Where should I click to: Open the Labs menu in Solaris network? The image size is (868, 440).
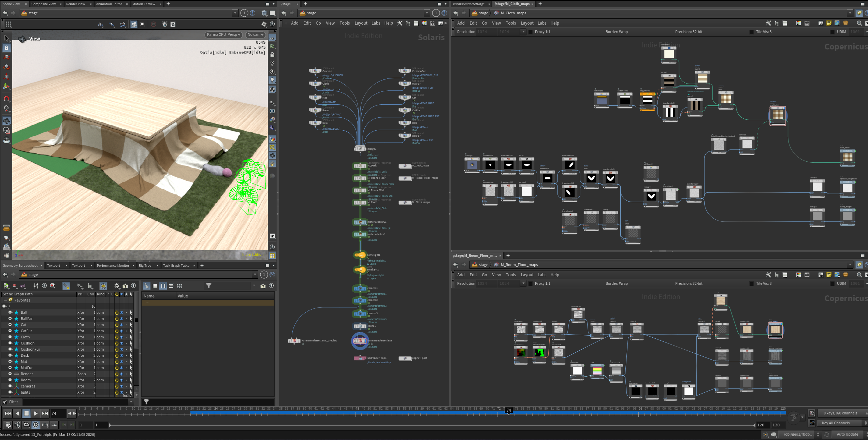[x=376, y=23]
